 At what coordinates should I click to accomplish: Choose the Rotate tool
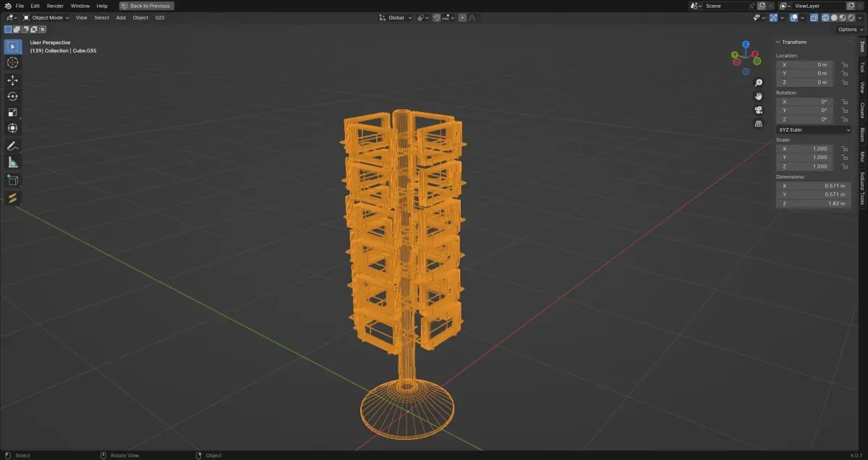pos(12,96)
